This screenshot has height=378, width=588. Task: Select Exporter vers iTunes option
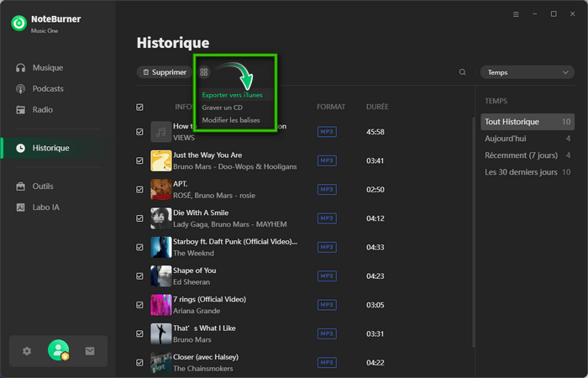click(x=232, y=95)
